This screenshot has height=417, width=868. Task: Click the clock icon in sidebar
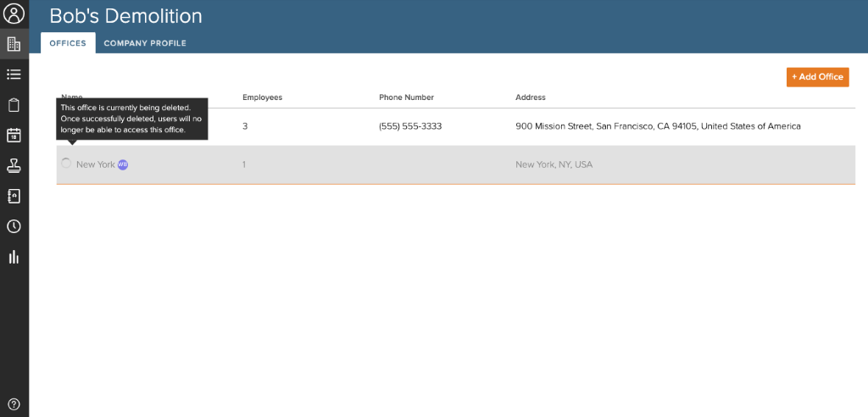14,226
